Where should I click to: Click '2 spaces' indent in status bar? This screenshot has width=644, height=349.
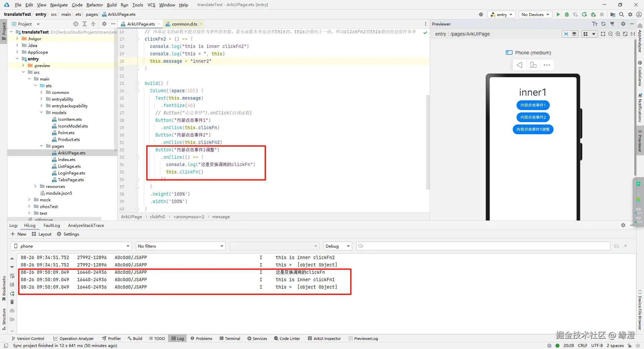pyautogui.click(x=615, y=345)
